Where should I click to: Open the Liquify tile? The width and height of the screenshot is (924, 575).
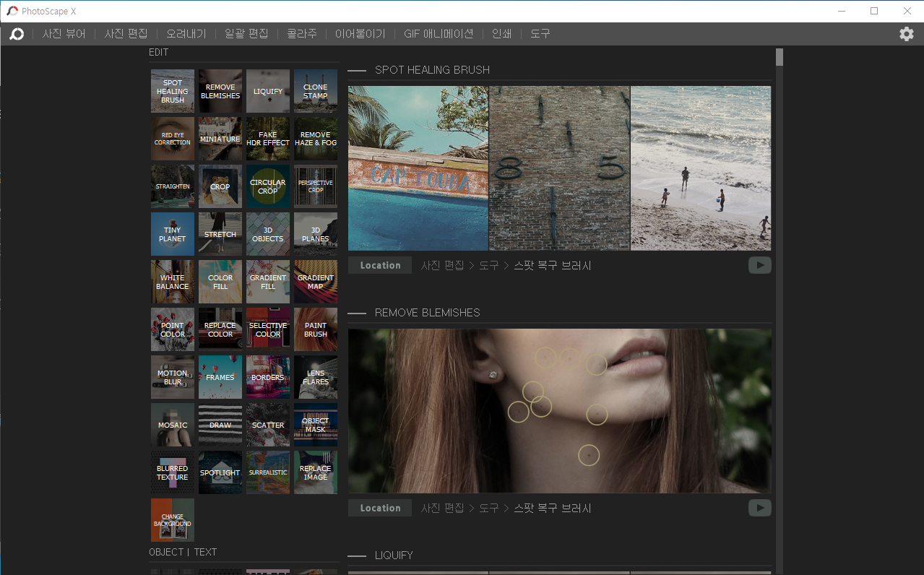coord(268,91)
